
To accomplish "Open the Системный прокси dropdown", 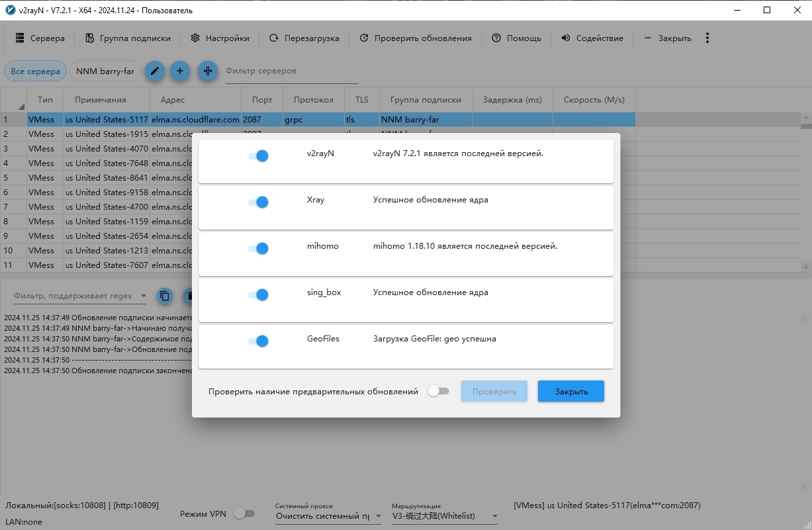I will tap(328, 515).
